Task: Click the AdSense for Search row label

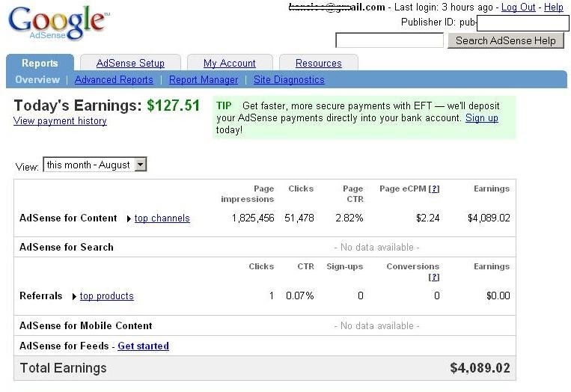Action: pos(67,247)
